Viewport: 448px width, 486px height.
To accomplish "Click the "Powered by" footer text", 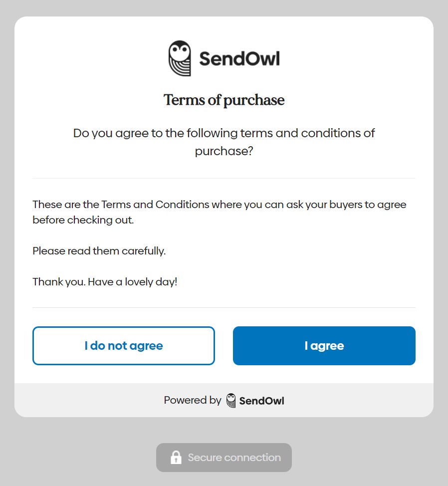I will click(193, 400).
